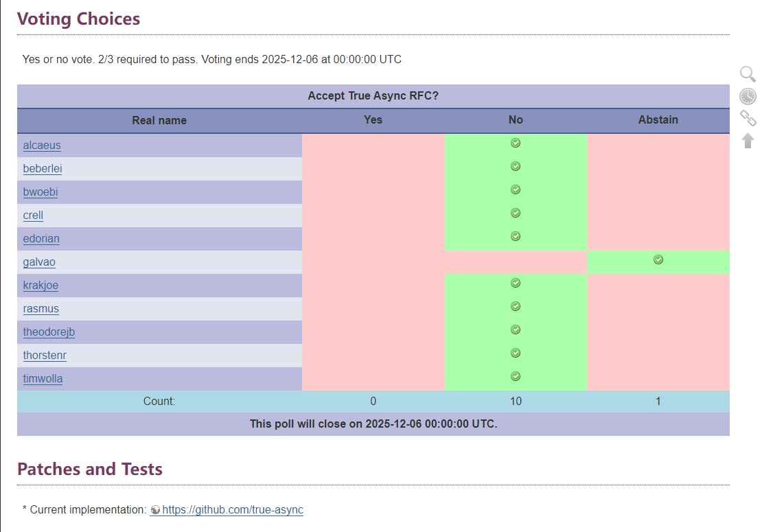Click the Voting Choices section heading
The height and width of the screenshot is (532, 762).
[x=78, y=19]
